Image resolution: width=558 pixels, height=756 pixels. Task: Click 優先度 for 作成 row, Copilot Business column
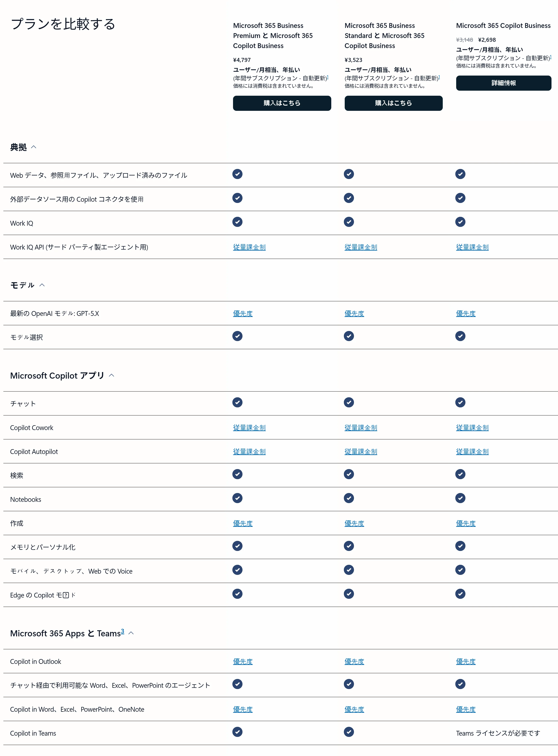point(466,524)
